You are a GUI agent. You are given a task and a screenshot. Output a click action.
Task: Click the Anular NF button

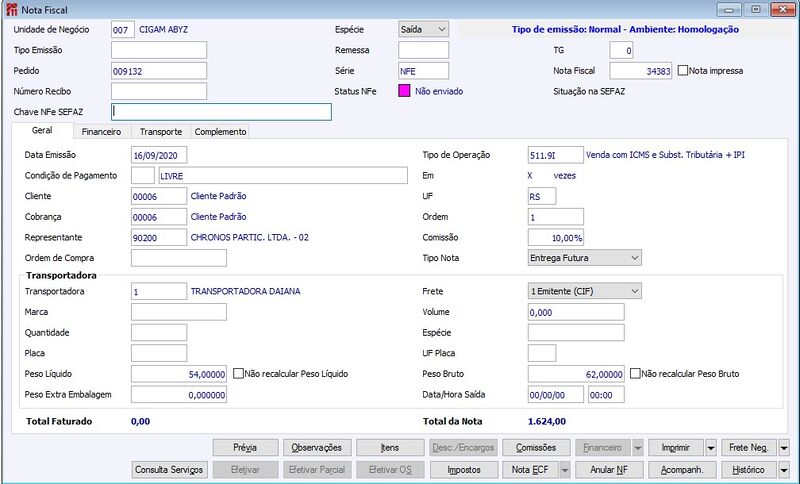tap(609, 470)
